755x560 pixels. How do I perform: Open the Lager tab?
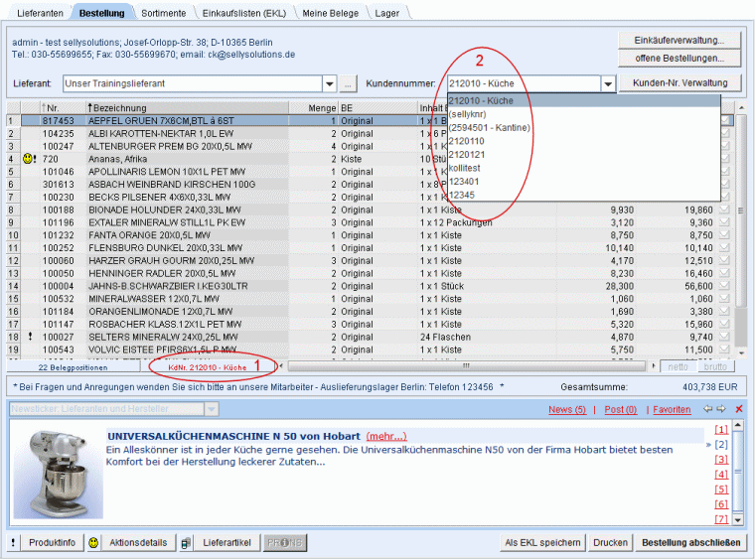tap(387, 13)
